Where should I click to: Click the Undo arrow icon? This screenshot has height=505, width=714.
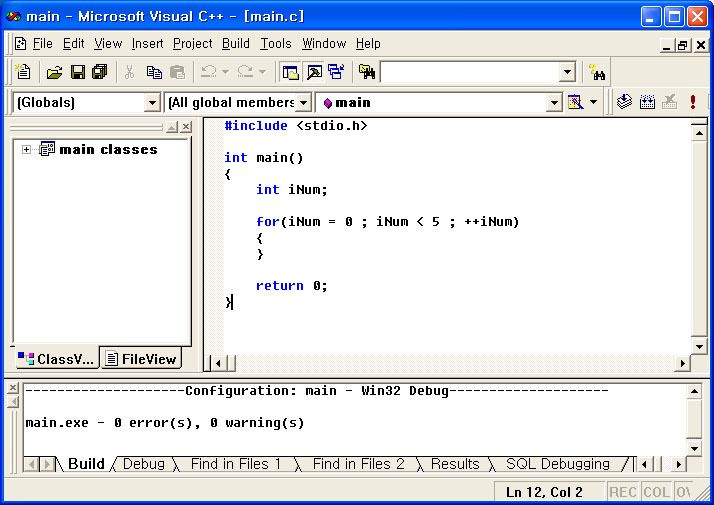click(209, 71)
